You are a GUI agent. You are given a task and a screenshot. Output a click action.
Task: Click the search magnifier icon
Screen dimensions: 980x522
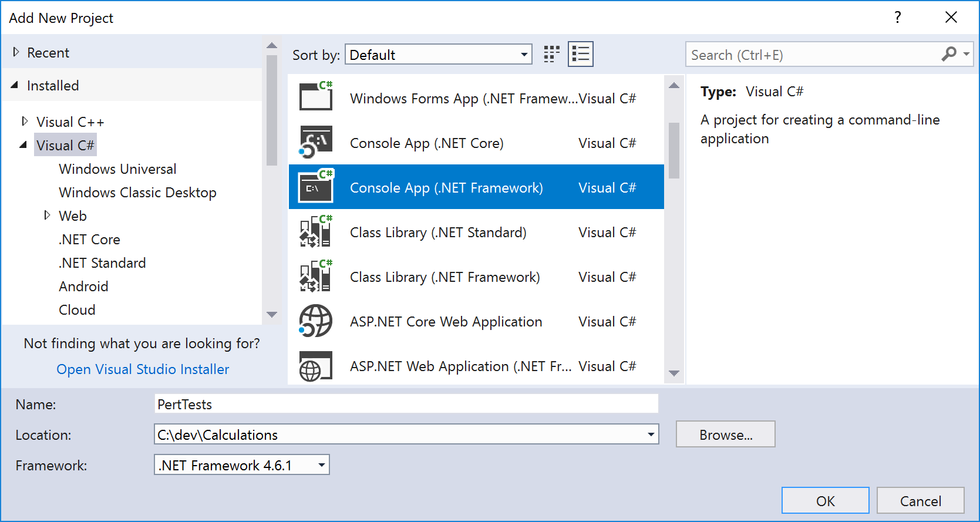click(948, 54)
